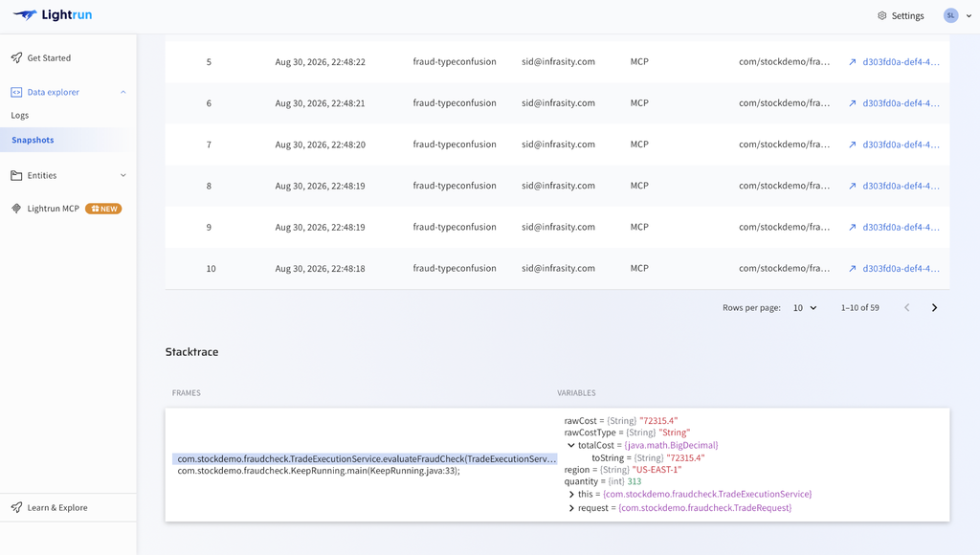Select the KeepRunning.main stack frame
This screenshot has width=980, height=555.
[319, 471]
